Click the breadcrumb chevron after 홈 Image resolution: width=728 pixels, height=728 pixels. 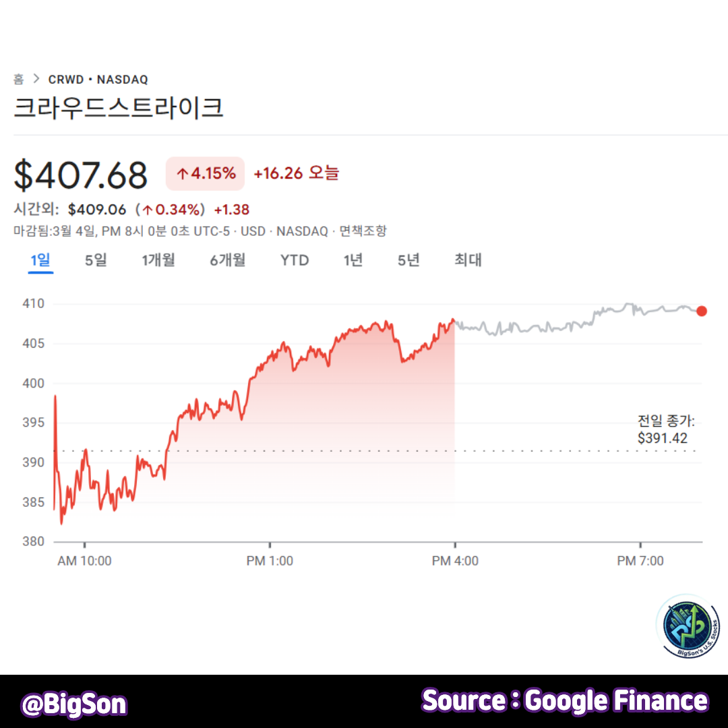[36, 80]
